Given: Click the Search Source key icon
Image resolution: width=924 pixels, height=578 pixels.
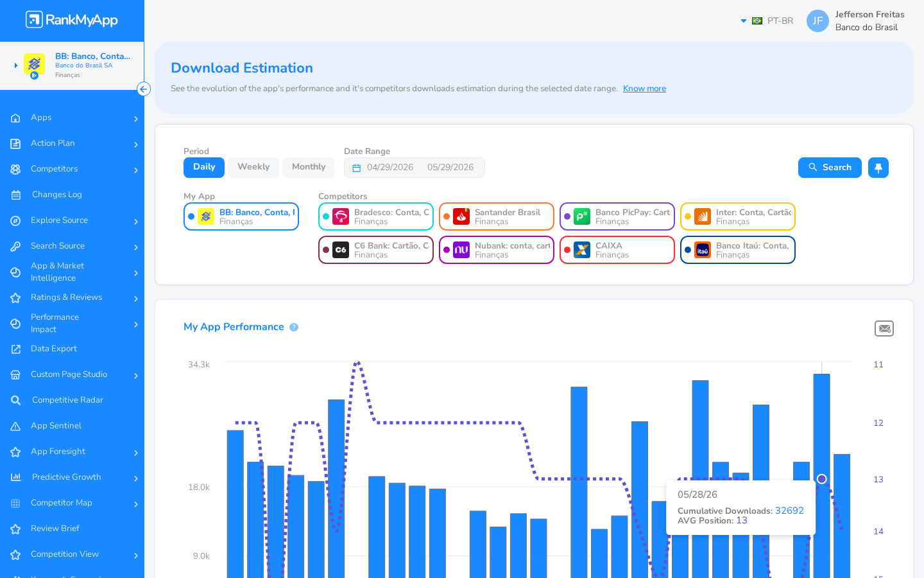Looking at the screenshot, I should [x=15, y=247].
